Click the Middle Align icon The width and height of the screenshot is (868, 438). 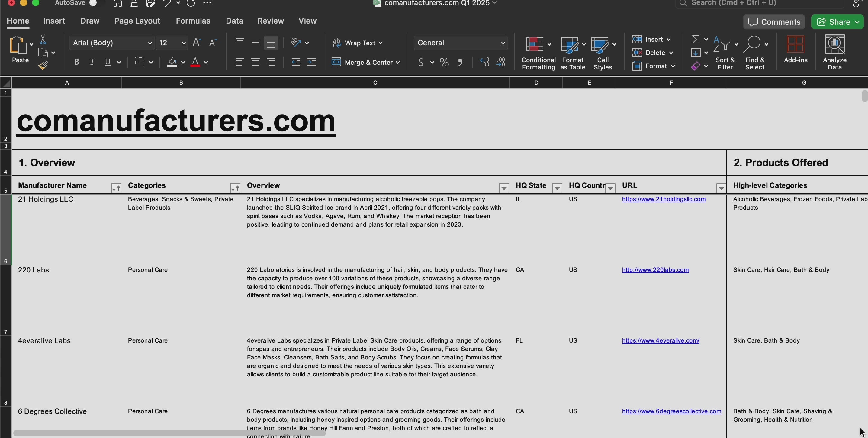tap(256, 43)
